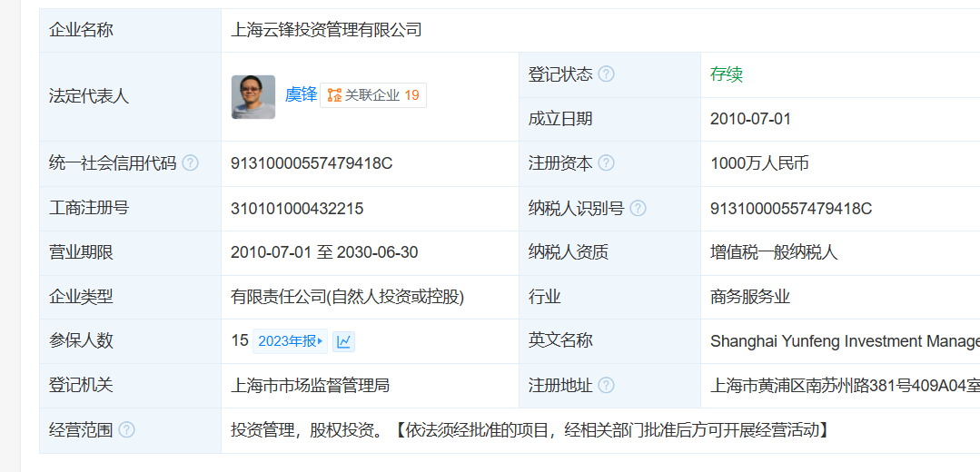Select credit code 91310000557479418C in 统一社会信用代码 row
Screen dimensions: 980x472
click(x=312, y=163)
